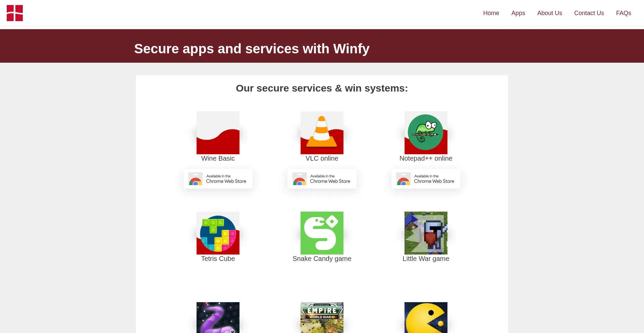Click the Winfy red logo
The width and height of the screenshot is (644, 333).
pyautogui.click(x=15, y=13)
